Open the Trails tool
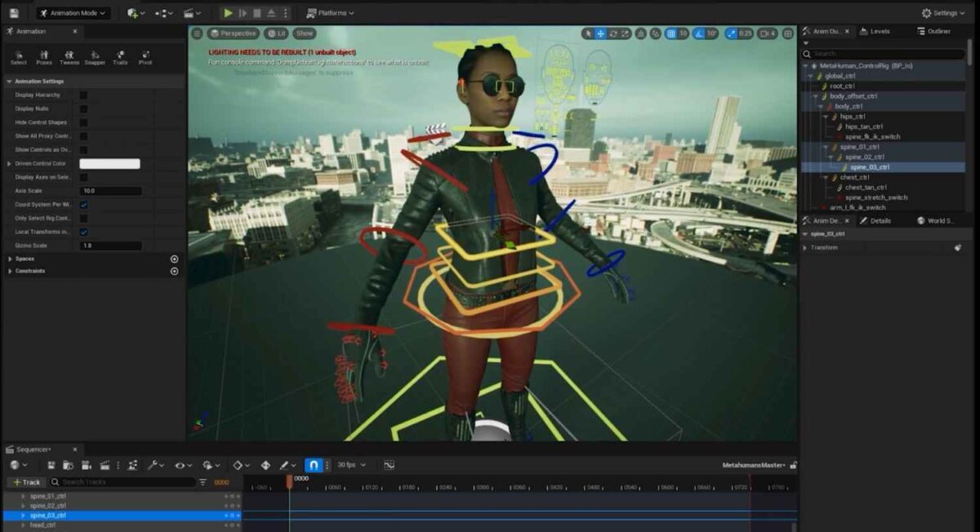Viewport: 980px width, 532px height. pos(119,56)
